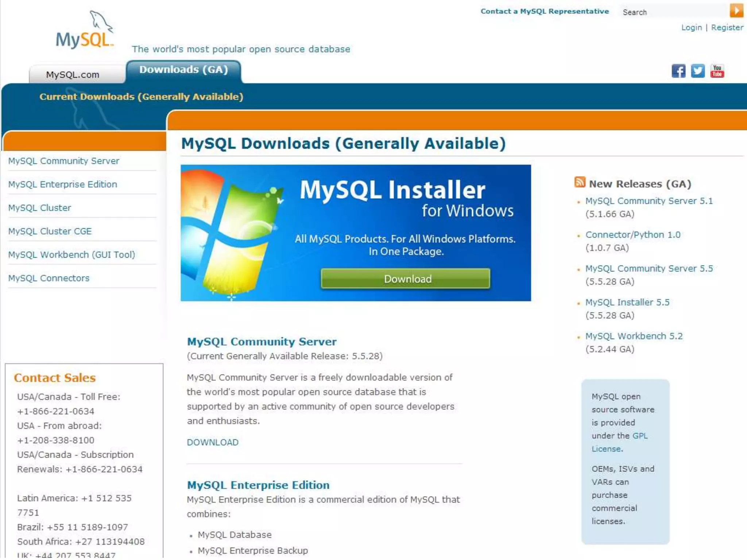Open the New Releases RSS feed icon

click(x=580, y=182)
